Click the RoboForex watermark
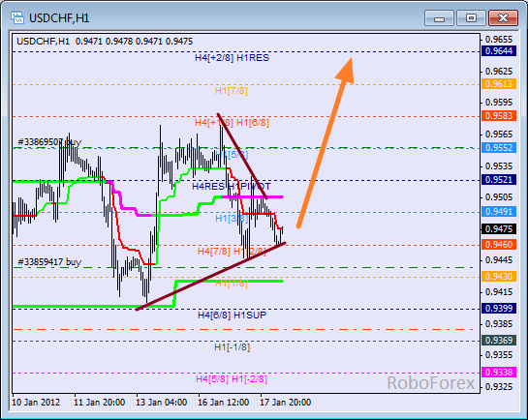 coord(431,383)
